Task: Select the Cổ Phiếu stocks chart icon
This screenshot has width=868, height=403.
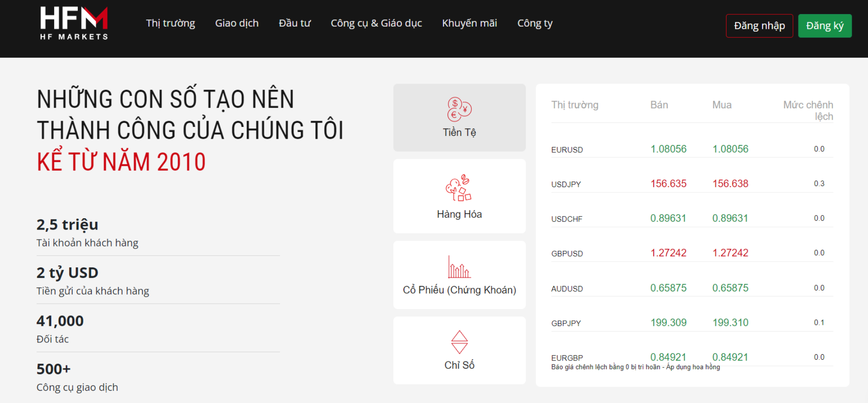Action: 459,267
